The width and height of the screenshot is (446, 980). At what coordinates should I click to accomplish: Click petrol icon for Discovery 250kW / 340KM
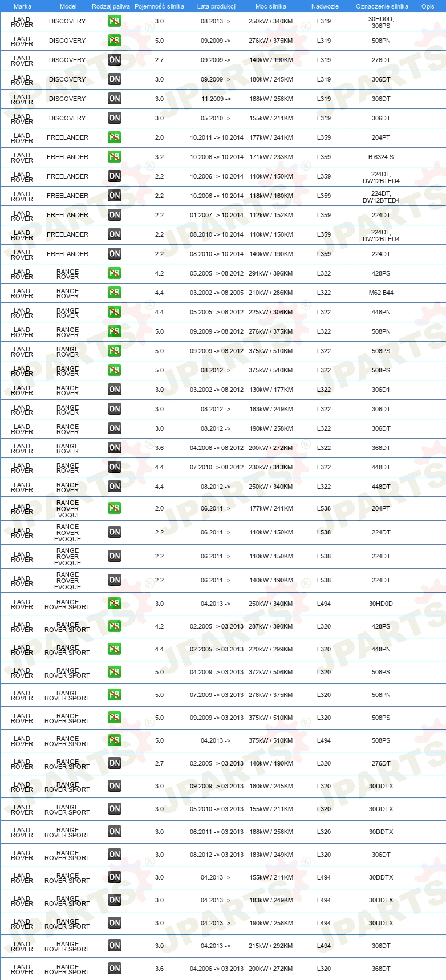115,21
